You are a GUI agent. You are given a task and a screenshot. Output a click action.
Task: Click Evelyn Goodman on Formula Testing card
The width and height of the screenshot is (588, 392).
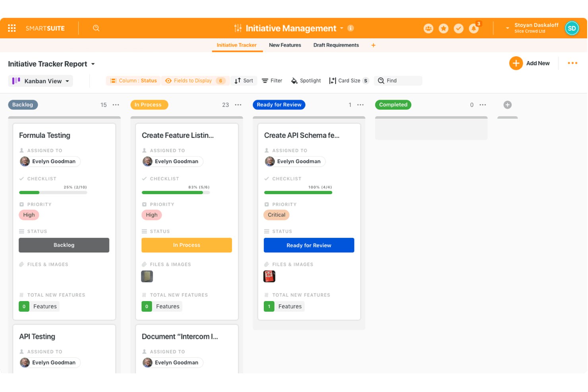[50, 161]
